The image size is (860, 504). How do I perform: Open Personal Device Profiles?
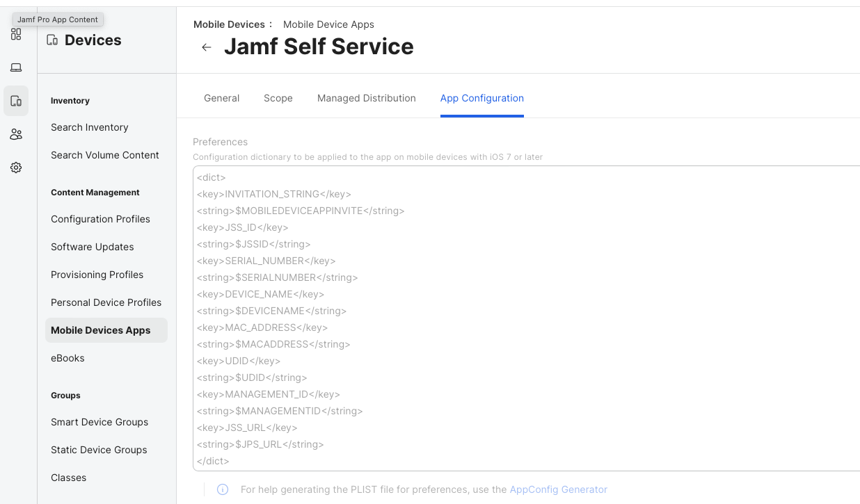(x=106, y=302)
